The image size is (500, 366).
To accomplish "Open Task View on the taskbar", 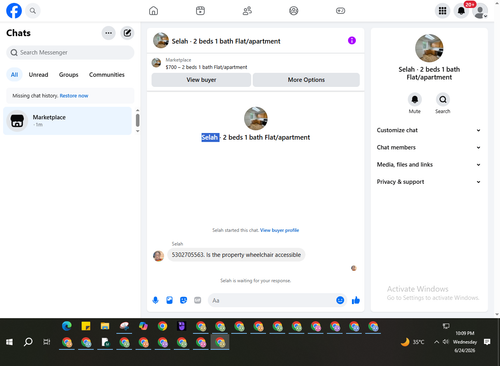I will [47, 342].
